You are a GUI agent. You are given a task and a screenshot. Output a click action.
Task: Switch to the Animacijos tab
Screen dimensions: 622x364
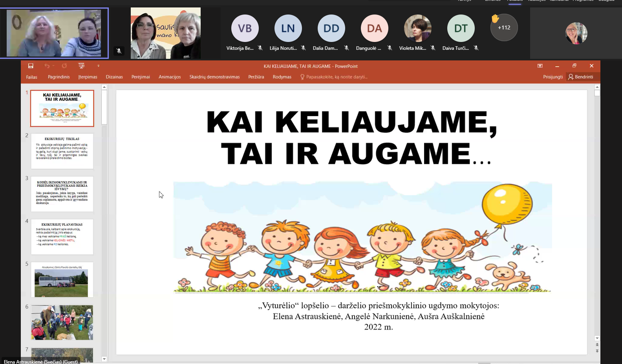click(x=170, y=77)
